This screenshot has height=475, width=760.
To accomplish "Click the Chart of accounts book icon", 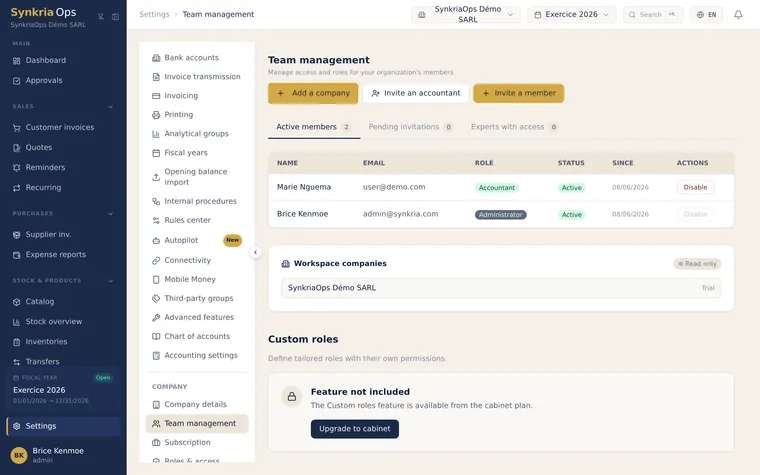I will tap(156, 336).
